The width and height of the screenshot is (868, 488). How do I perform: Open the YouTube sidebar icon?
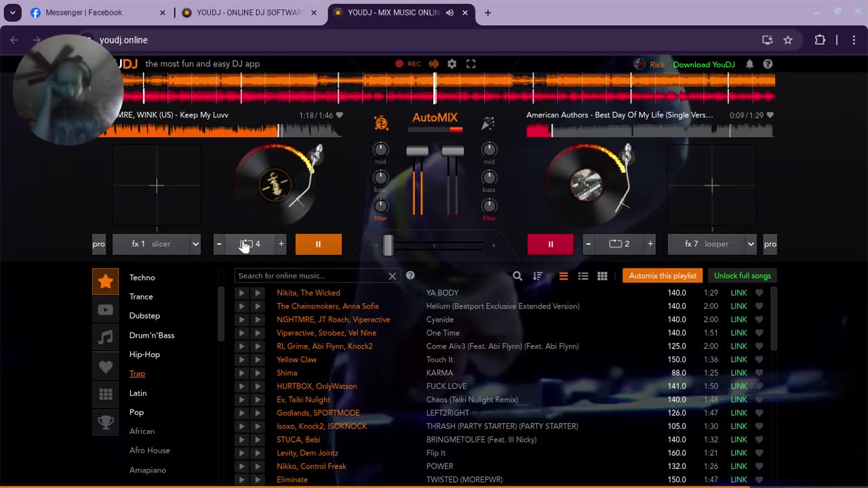tap(105, 310)
